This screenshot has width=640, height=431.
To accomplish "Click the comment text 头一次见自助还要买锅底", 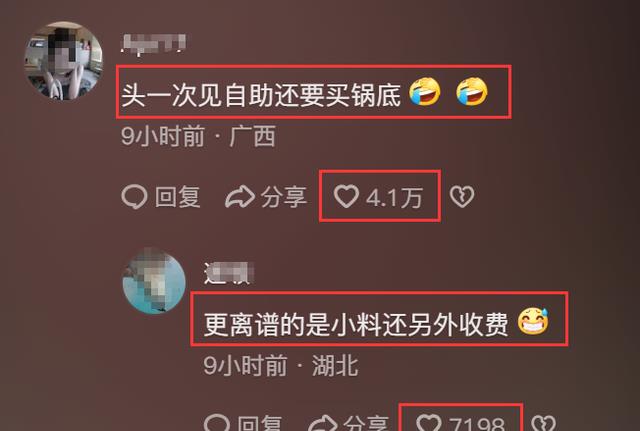I will [x=262, y=95].
